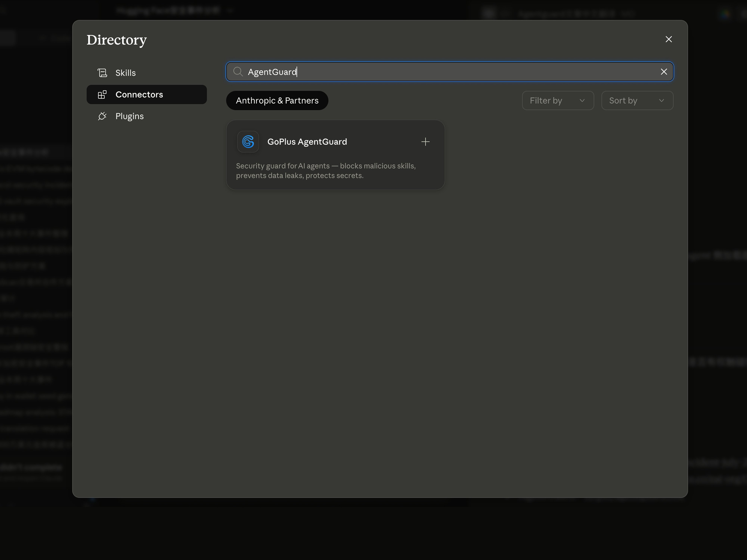Click the Connectors blocks icon

tap(102, 94)
